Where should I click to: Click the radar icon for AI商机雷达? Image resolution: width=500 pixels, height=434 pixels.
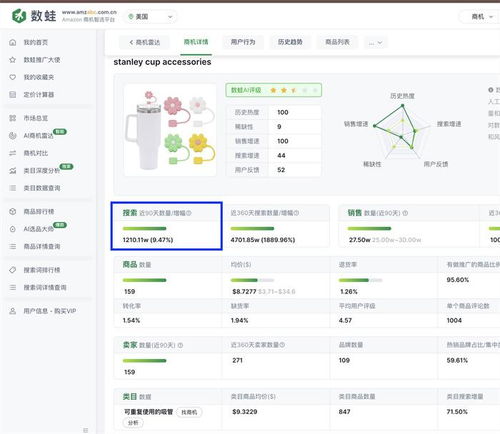pos(13,136)
